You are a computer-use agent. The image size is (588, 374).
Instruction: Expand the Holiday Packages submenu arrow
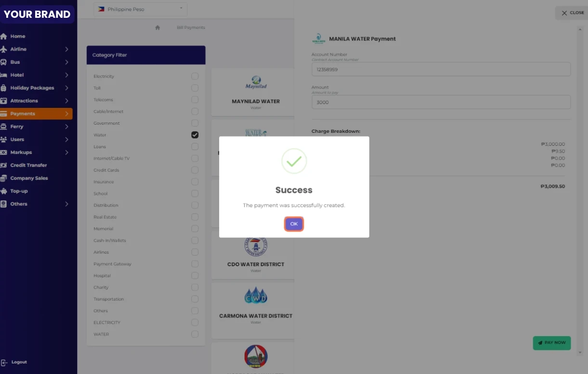pyautogui.click(x=66, y=88)
